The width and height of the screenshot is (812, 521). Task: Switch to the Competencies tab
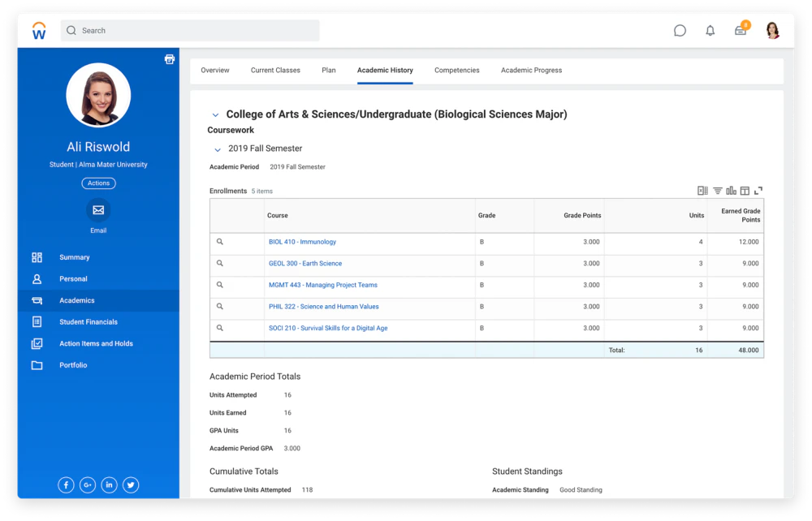click(x=456, y=70)
